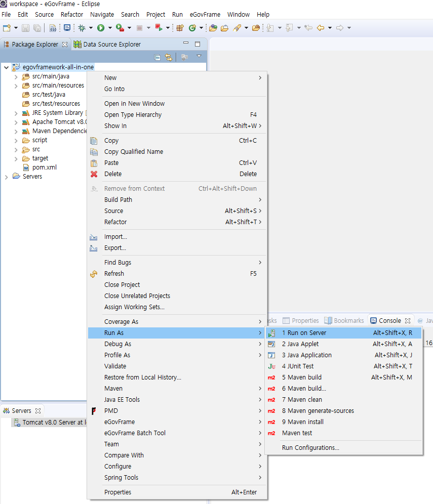Collapse the egovframework-all-in-one project
Image resolution: width=433 pixels, height=504 pixels.
coord(6,67)
